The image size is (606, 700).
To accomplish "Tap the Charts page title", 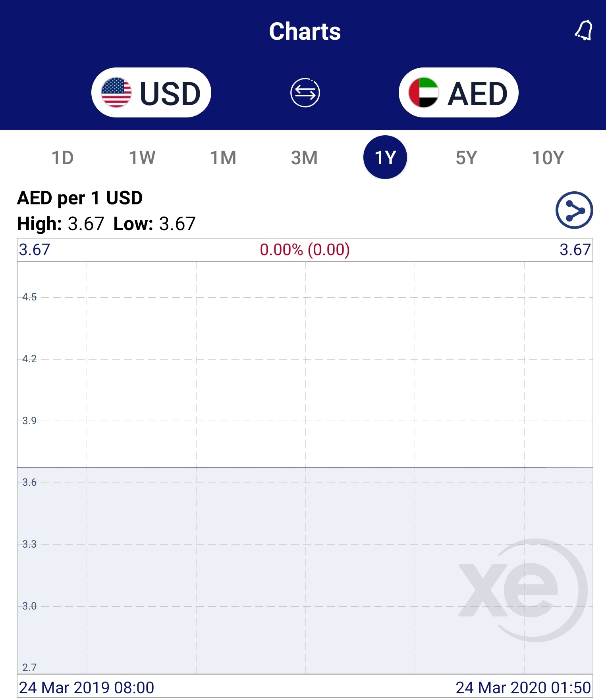I will point(305,31).
